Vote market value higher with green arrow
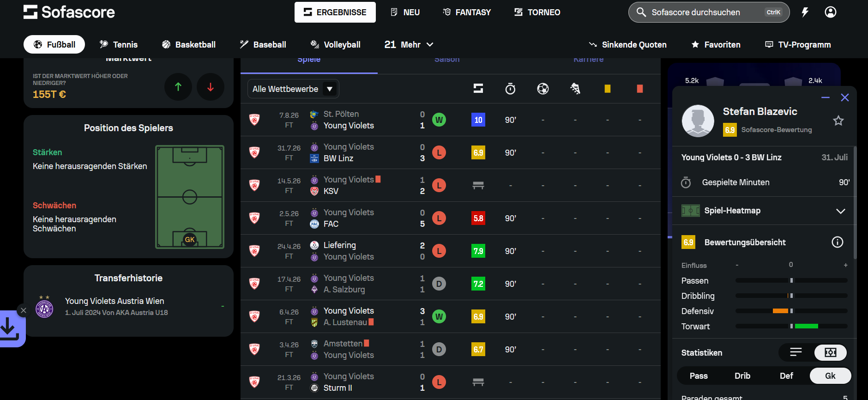868x400 pixels. [x=178, y=87]
